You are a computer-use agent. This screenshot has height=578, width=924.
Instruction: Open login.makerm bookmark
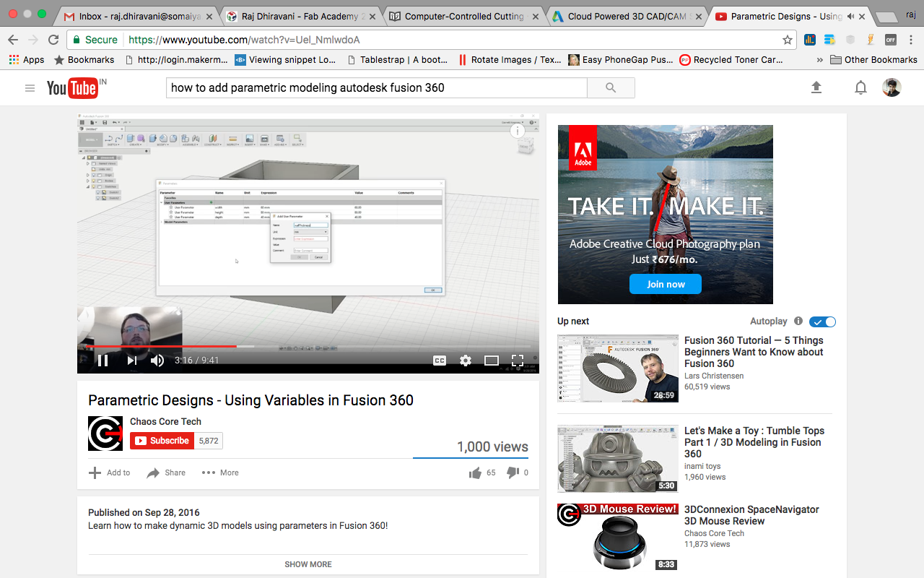coord(176,60)
